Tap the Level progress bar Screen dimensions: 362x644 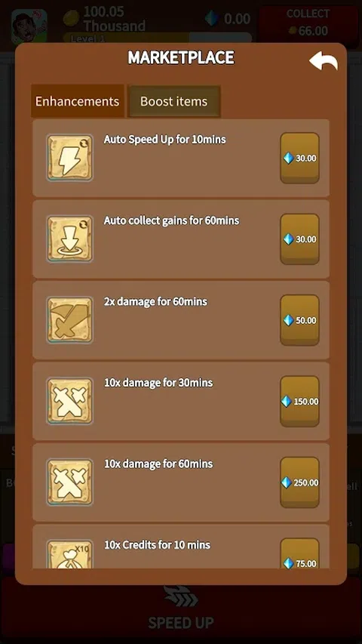tap(157, 39)
